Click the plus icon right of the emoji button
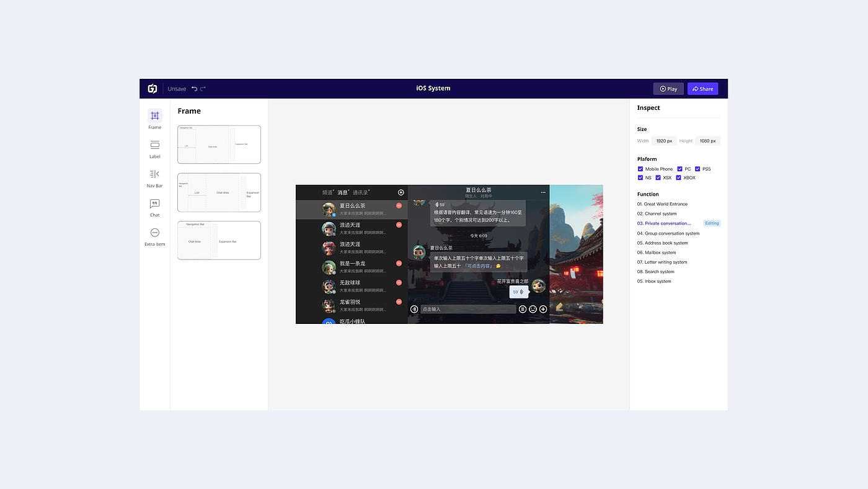The width and height of the screenshot is (868, 489). (x=543, y=309)
